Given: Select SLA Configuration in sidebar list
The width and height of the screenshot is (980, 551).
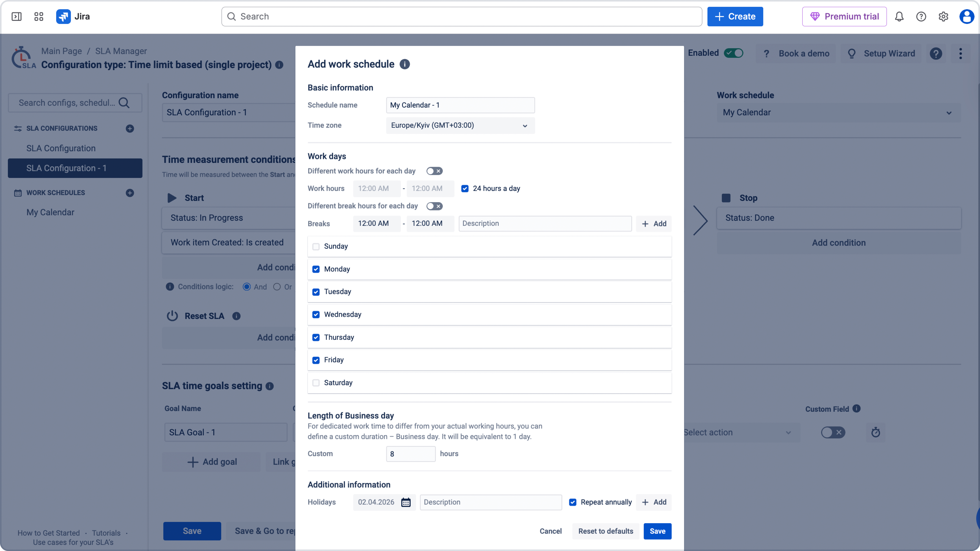Looking at the screenshot, I should [x=61, y=148].
